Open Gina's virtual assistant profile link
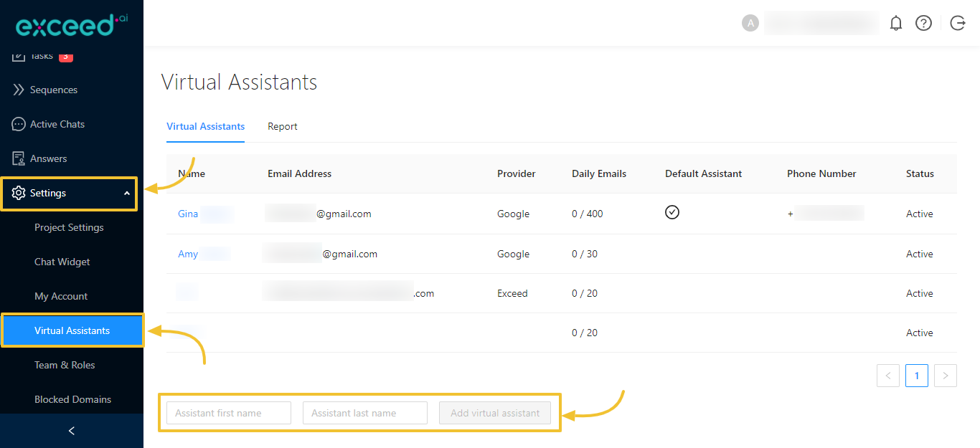This screenshot has height=448, width=980. click(x=188, y=214)
